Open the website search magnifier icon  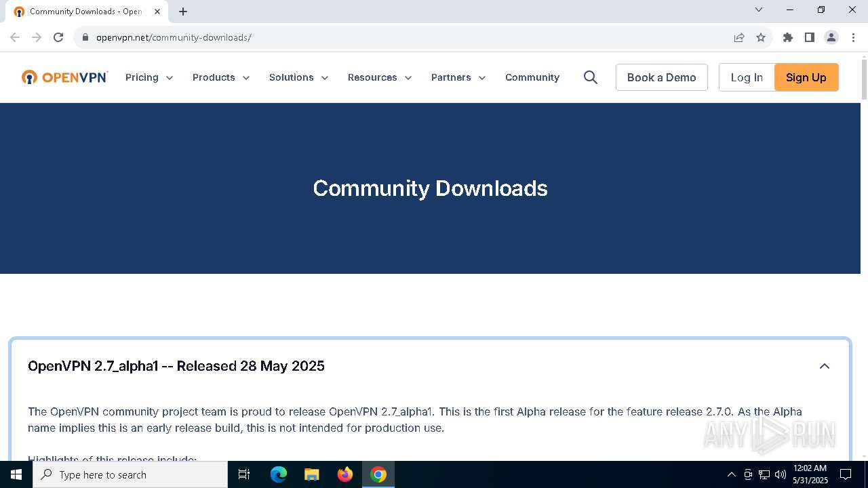tap(591, 77)
